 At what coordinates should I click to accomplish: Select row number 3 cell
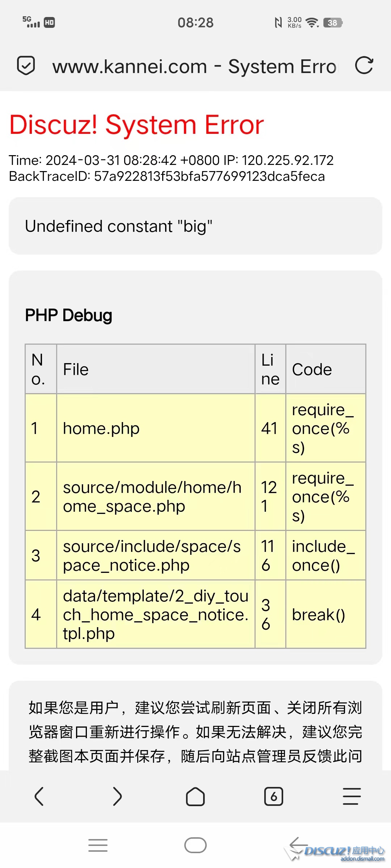[41, 556]
